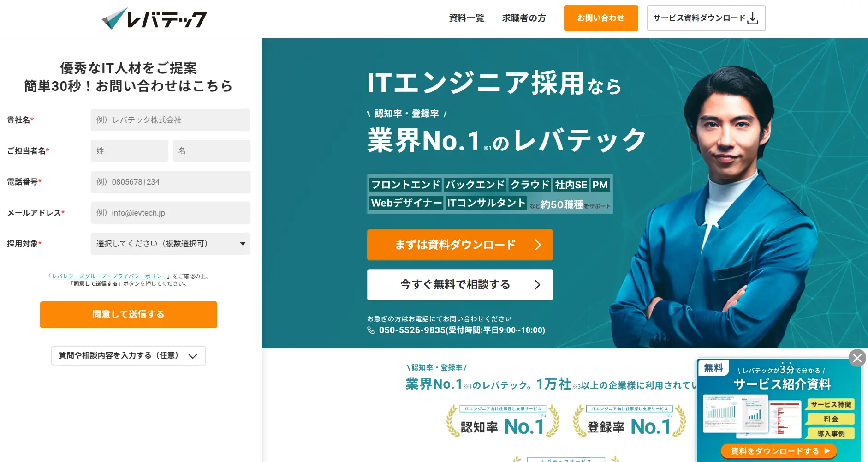The image size is (868, 462).
Task: Click the お問い合わせ orange header button
Action: 601,18
